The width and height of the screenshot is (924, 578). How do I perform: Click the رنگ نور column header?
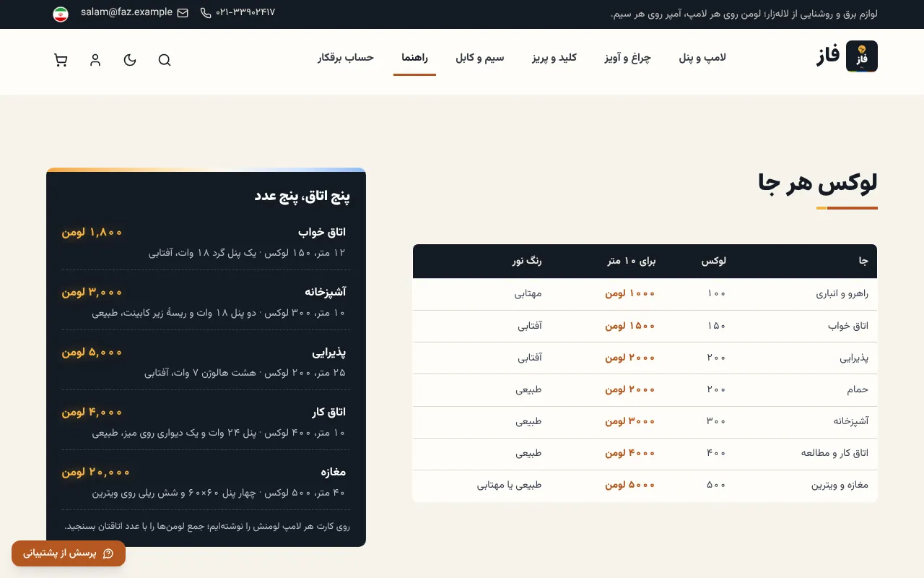coord(527,262)
